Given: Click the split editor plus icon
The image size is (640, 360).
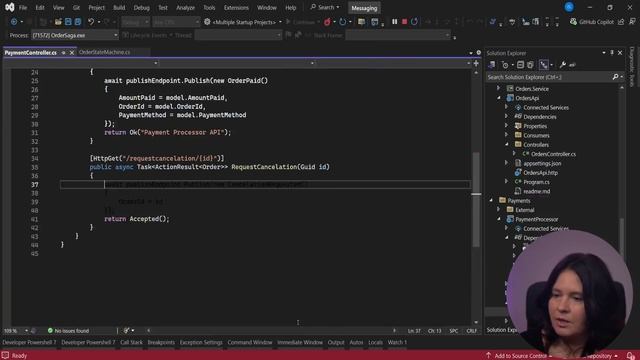Looking at the screenshot, I should pos(476,63).
